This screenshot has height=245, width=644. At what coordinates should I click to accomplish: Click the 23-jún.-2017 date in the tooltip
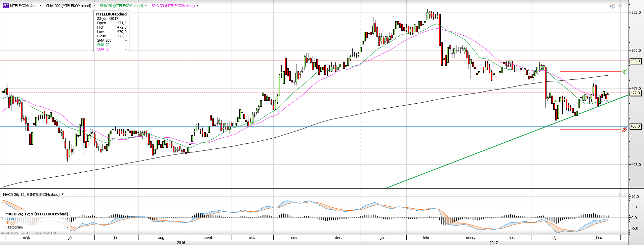click(x=108, y=19)
